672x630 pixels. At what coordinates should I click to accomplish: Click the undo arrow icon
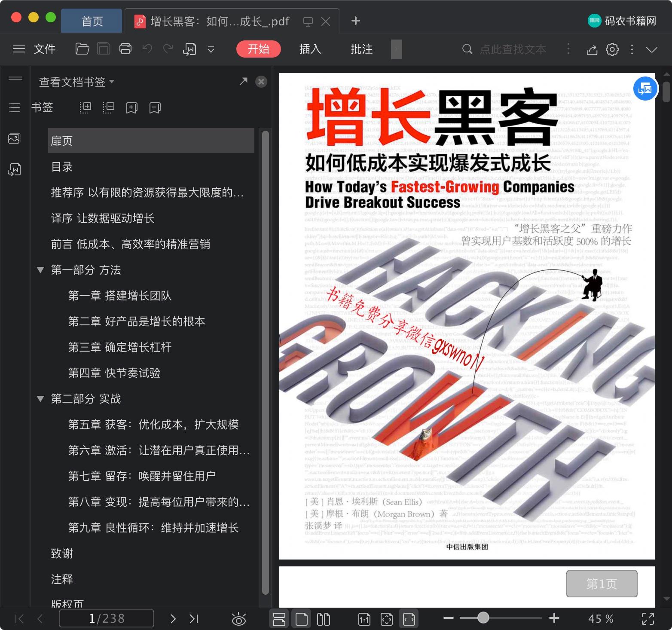[x=147, y=49]
